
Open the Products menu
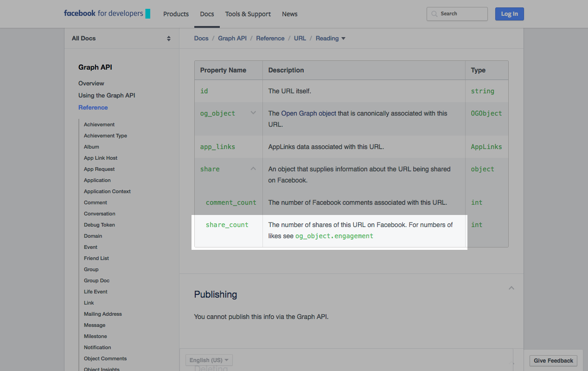point(176,14)
